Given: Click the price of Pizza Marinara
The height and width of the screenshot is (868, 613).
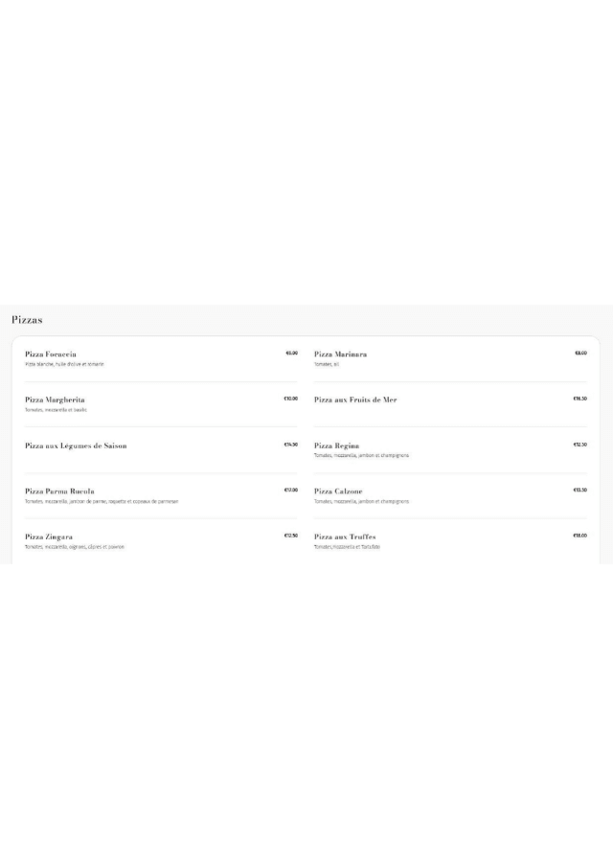Looking at the screenshot, I should (580, 353).
